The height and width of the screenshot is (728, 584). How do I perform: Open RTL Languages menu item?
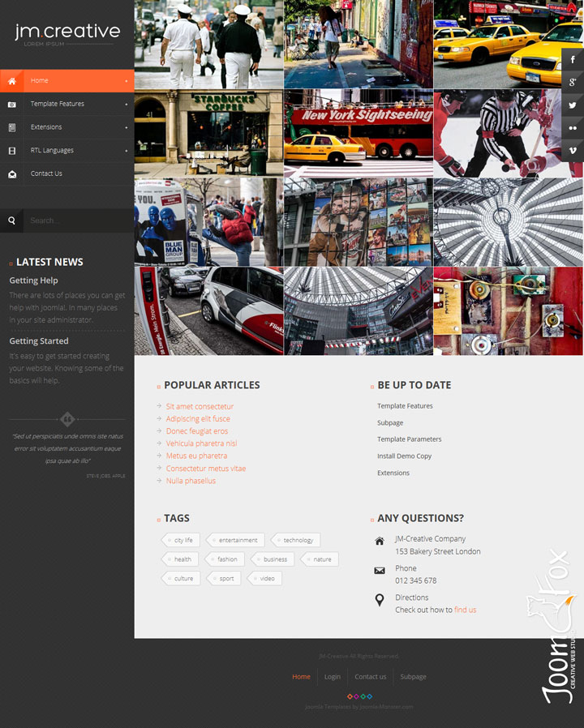point(67,151)
